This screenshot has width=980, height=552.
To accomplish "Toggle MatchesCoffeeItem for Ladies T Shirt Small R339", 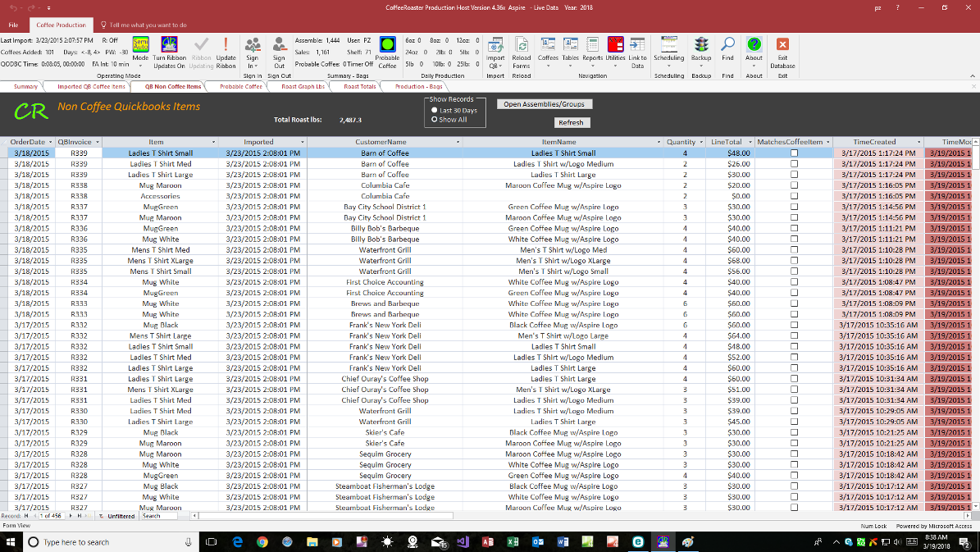I will pyautogui.click(x=794, y=153).
